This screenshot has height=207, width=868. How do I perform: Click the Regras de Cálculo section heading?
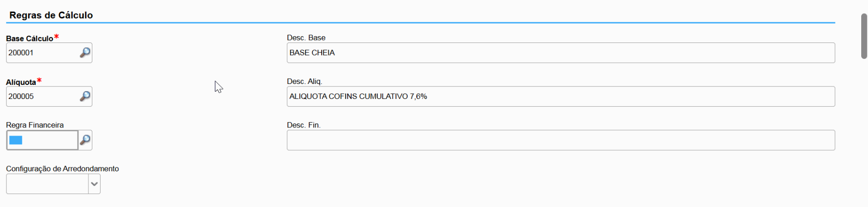tap(51, 15)
